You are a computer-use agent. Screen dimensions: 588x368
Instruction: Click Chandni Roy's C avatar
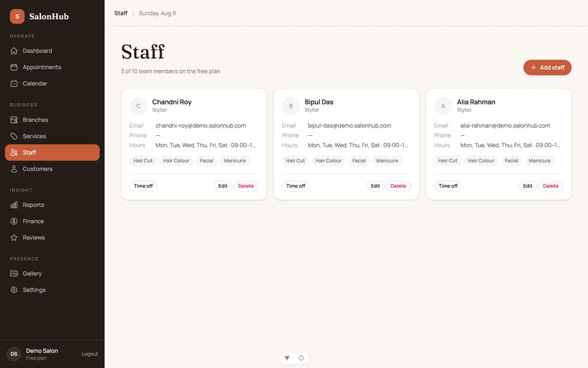pyautogui.click(x=138, y=106)
